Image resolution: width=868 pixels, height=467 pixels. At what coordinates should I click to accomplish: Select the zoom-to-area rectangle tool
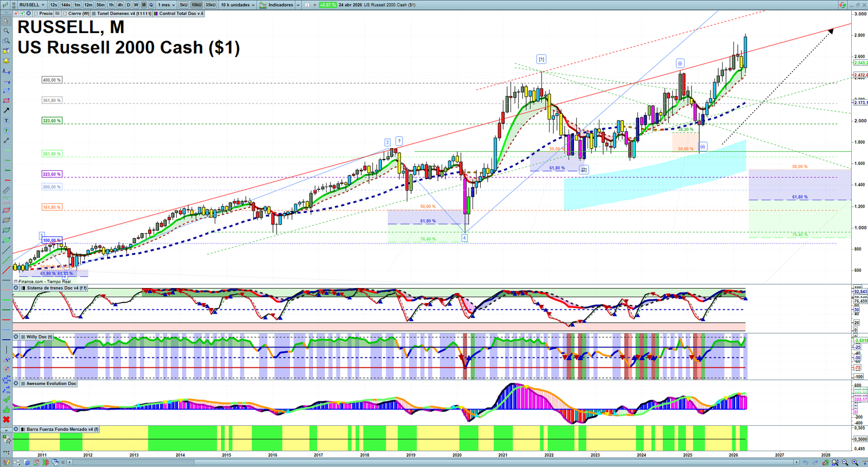(x=6, y=41)
